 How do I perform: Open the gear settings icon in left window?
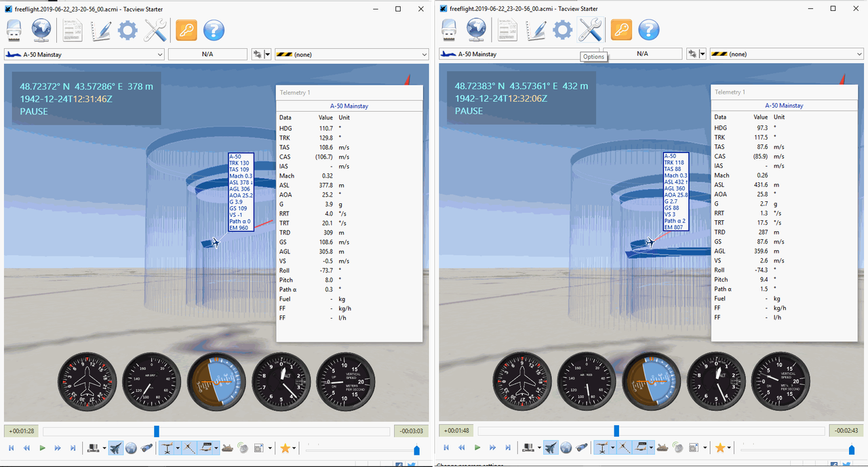(x=127, y=30)
